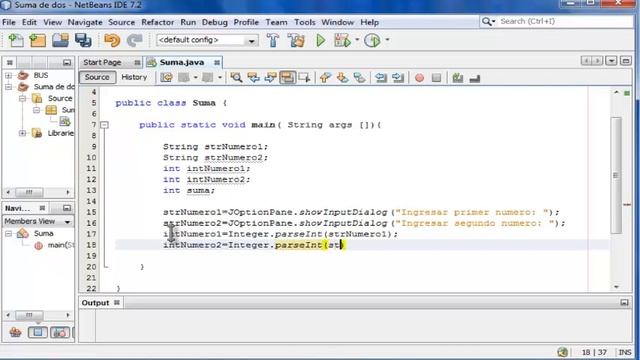Click the Shift Line Left icon

(x=381, y=77)
